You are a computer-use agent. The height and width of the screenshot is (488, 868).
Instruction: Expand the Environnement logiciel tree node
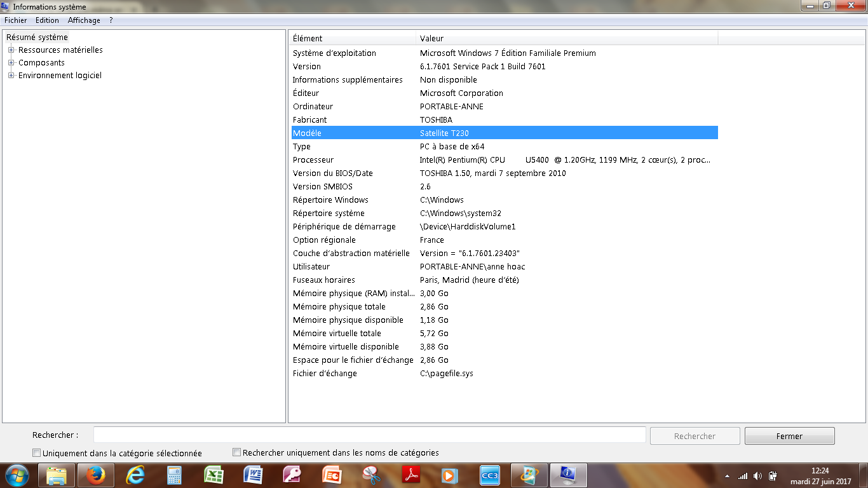pyautogui.click(x=11, y=76)
